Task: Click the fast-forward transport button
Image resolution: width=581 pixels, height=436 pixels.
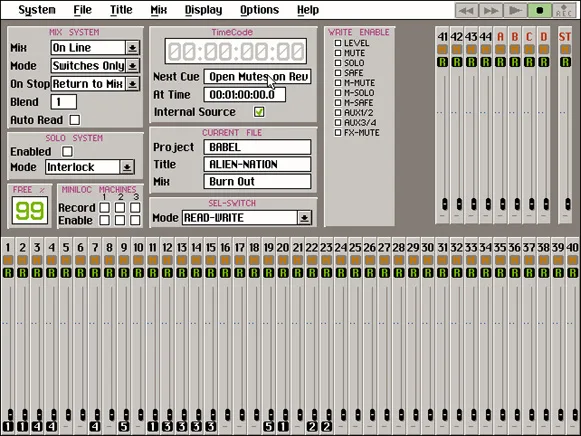Action: click(491, 10)
